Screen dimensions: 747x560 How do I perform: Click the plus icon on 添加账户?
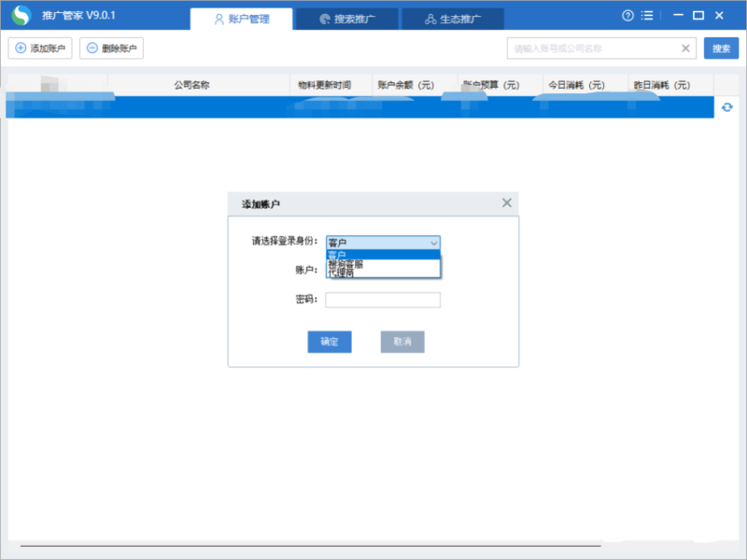tap(20, 48)
